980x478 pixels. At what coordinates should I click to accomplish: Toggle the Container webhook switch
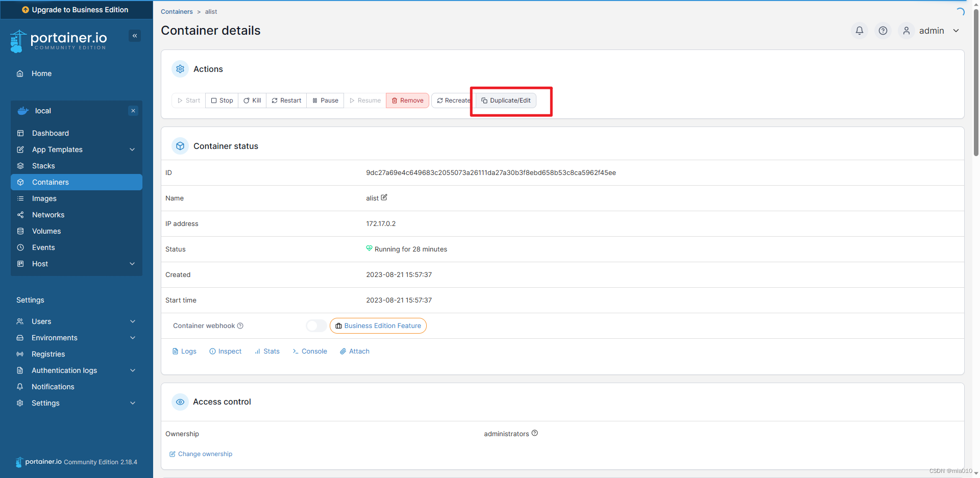click(x=316, y=325)
